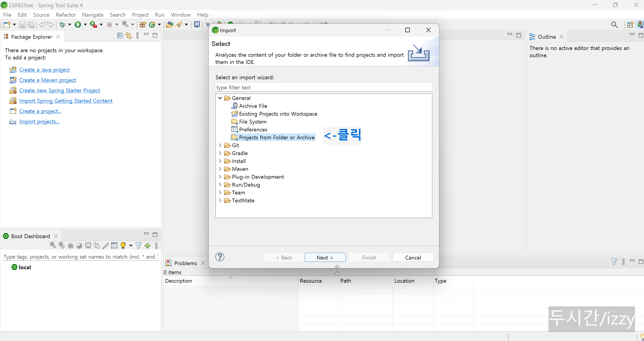Collapse All in Package Explorer

pyautogui.click(x=120, y=36)
